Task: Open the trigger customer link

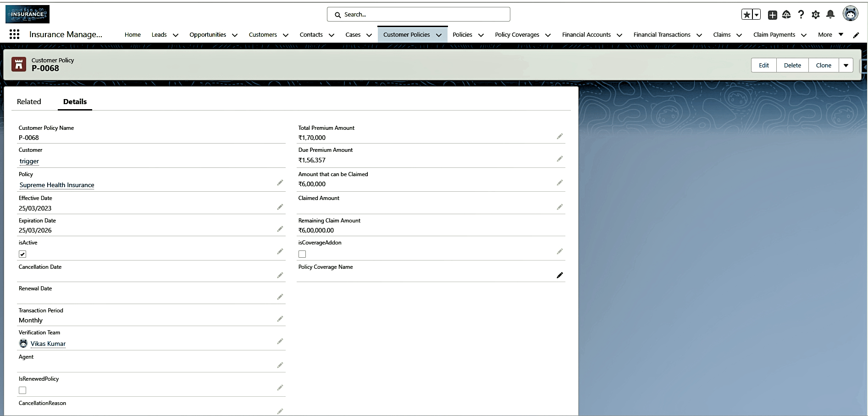Action: (29, 161)
